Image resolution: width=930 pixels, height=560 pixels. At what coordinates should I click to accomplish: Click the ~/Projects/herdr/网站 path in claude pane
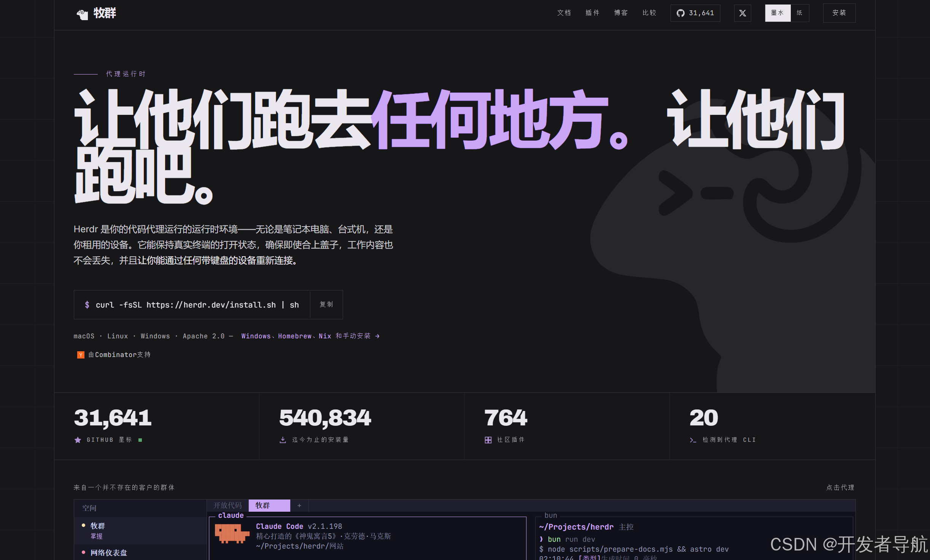[300, 546]
